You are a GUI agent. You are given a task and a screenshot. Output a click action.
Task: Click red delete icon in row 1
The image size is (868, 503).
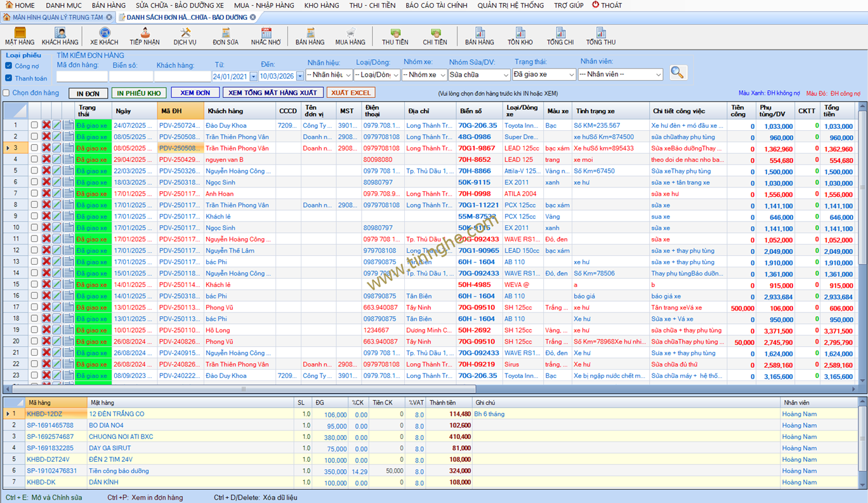pyautogui.click(x=46, y=126)
